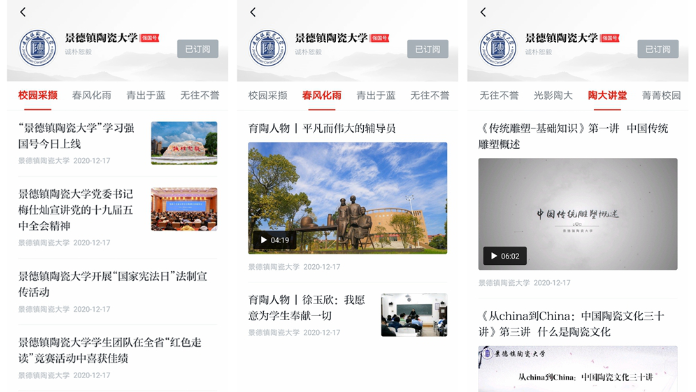Open campus statue video thumbnail

click(348, 198)
